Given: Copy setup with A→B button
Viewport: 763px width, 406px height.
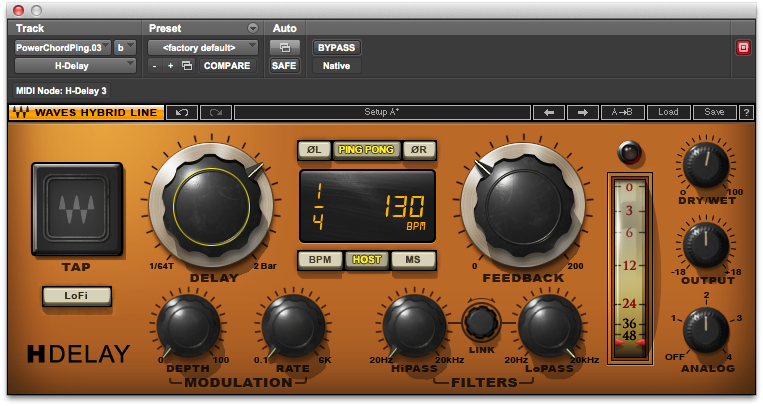Looking at the screenshot, I should [622, 112].
